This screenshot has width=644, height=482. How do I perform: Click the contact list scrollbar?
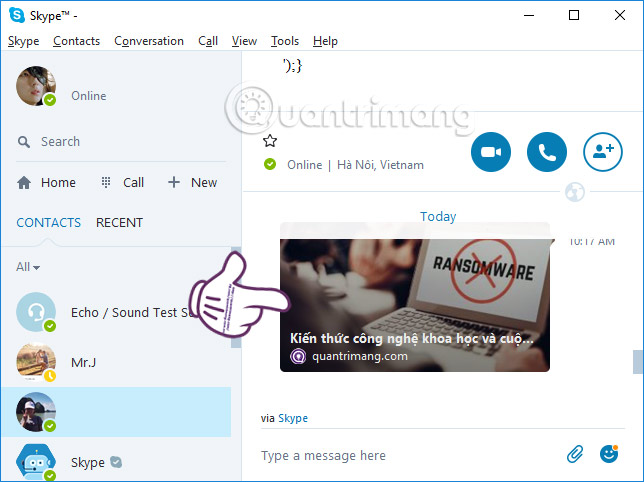236,298
